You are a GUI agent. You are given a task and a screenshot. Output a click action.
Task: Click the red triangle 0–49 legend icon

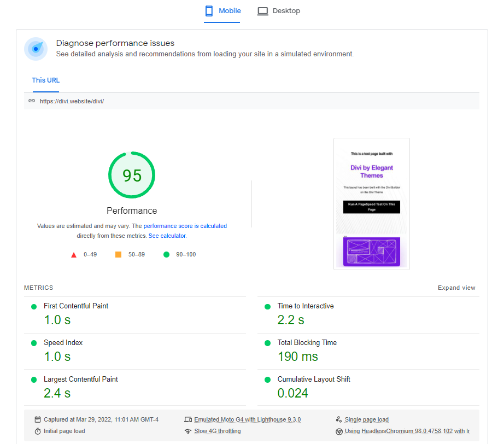74,255
